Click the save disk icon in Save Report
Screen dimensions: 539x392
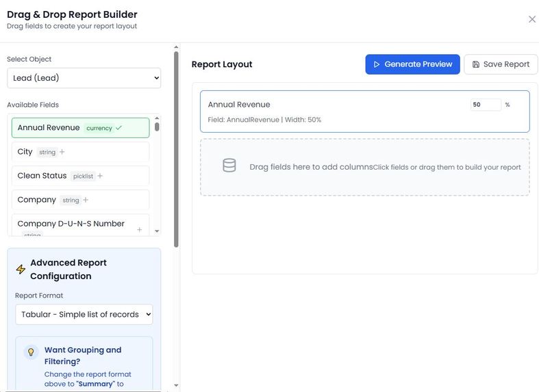(x=476, y=64)
